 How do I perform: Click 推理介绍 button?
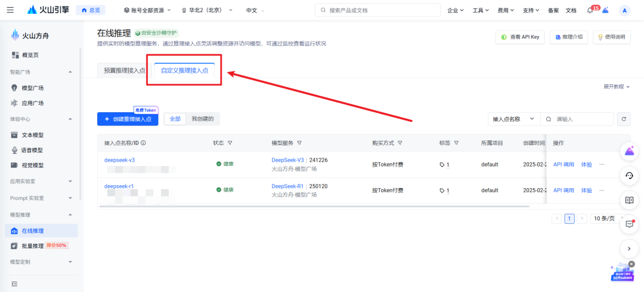point(569,37)
